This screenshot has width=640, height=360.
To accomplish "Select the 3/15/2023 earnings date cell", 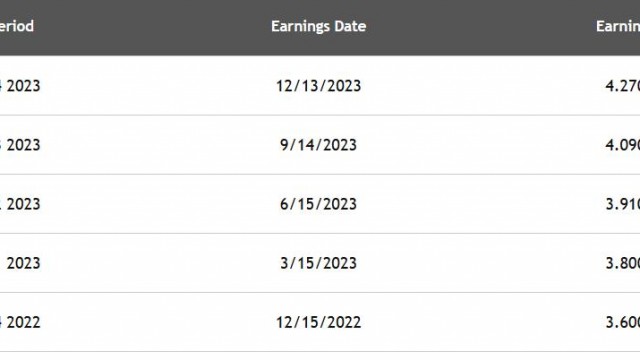I will pos(318,263).
